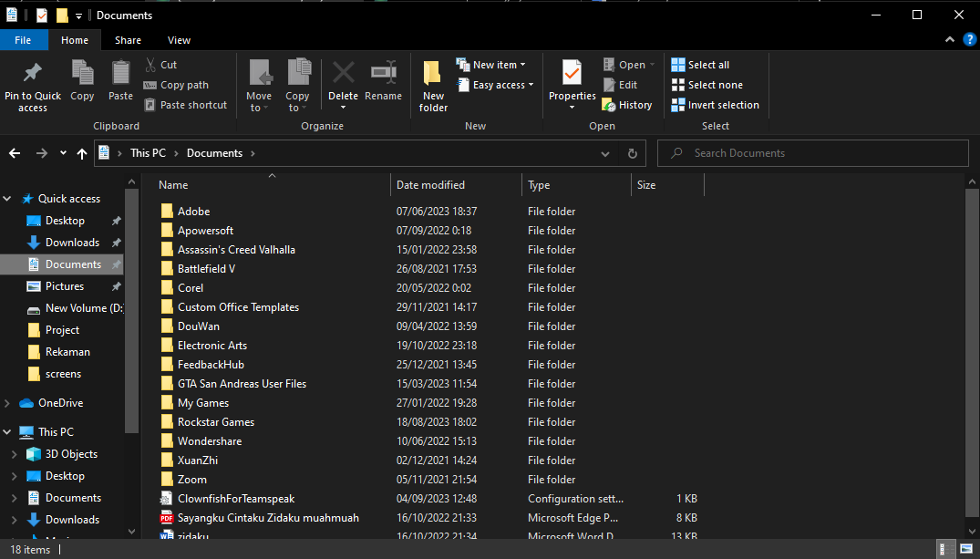This screenshot has width=980, height=559.
Task: Click in the Search Documents field
Action: (x=812, y=153)
